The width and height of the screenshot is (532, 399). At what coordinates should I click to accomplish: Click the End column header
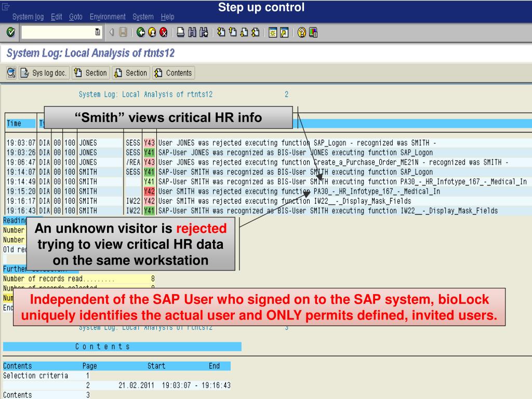click(x=214, y=366)
